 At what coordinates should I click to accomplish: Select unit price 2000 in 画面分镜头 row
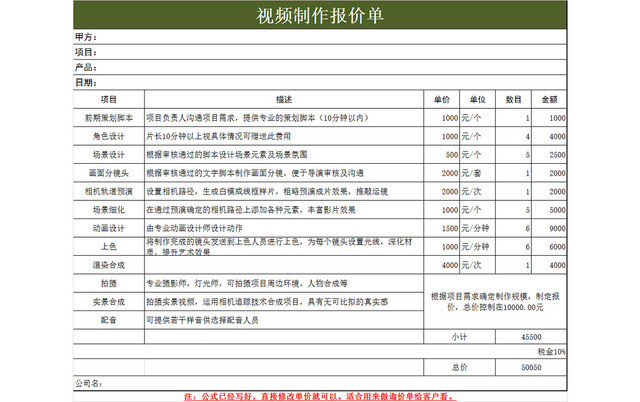point(442,173)
